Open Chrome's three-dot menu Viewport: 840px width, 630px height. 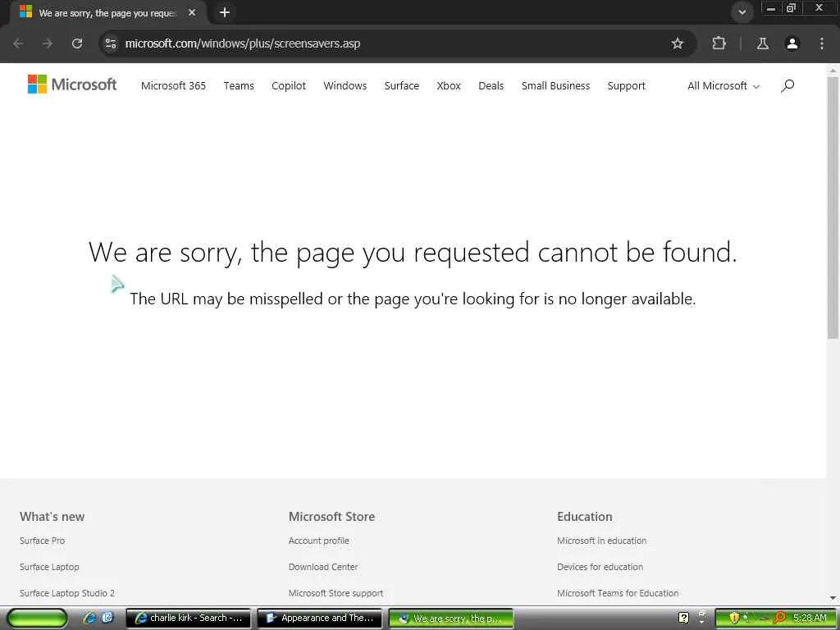(822, 43)
